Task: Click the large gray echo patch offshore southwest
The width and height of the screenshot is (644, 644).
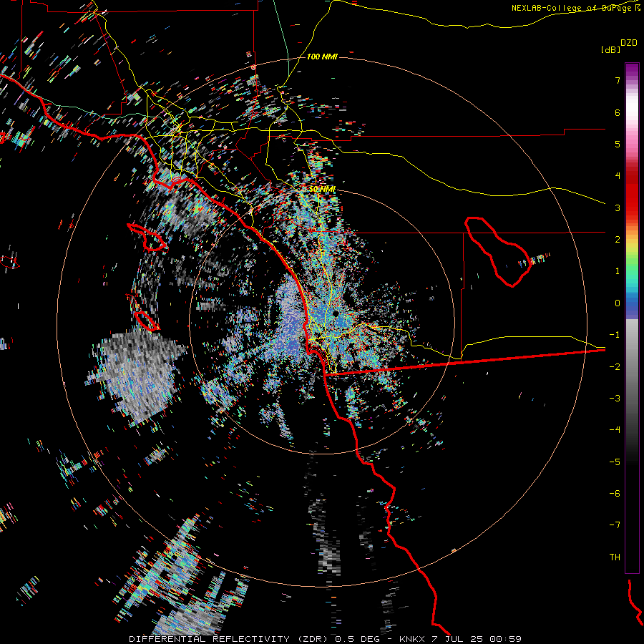Action: (137, 376)
